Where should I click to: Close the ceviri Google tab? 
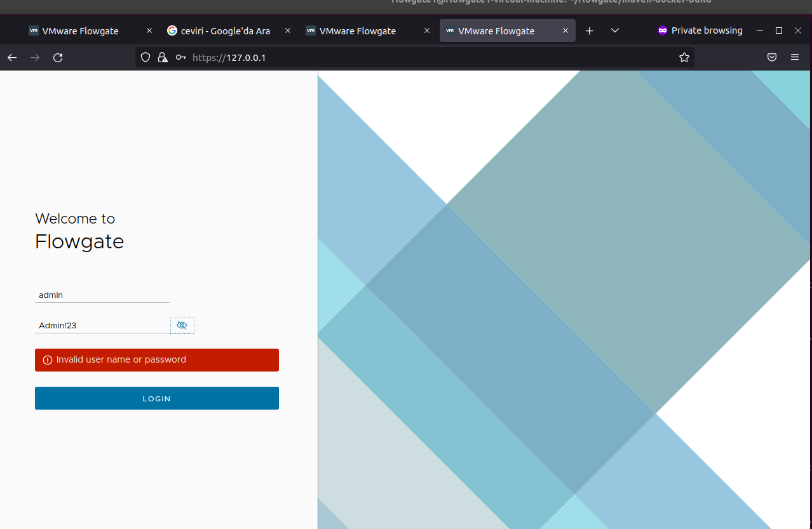pyautogui.click(x=288, y=30)
